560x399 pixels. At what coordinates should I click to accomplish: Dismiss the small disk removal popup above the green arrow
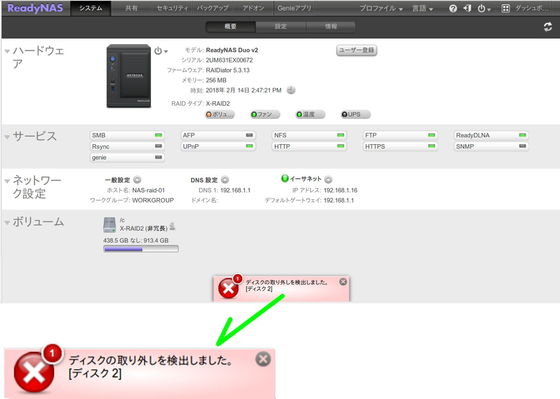343,281
